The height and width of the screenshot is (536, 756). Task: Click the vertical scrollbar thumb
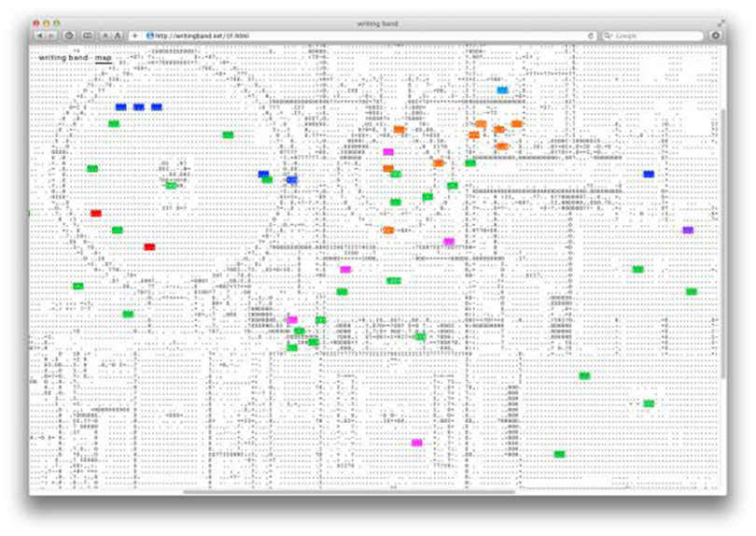[722, 243]
